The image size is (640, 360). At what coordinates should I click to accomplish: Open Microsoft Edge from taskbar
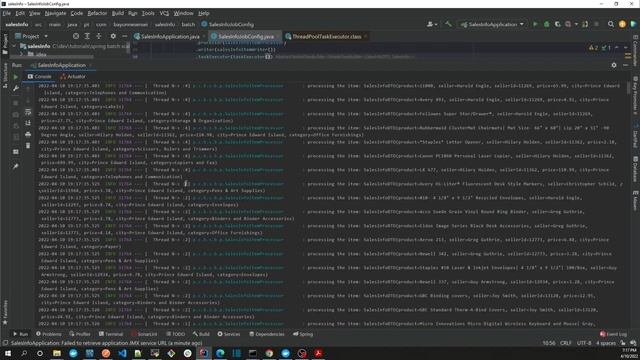[x=220, y=353]
